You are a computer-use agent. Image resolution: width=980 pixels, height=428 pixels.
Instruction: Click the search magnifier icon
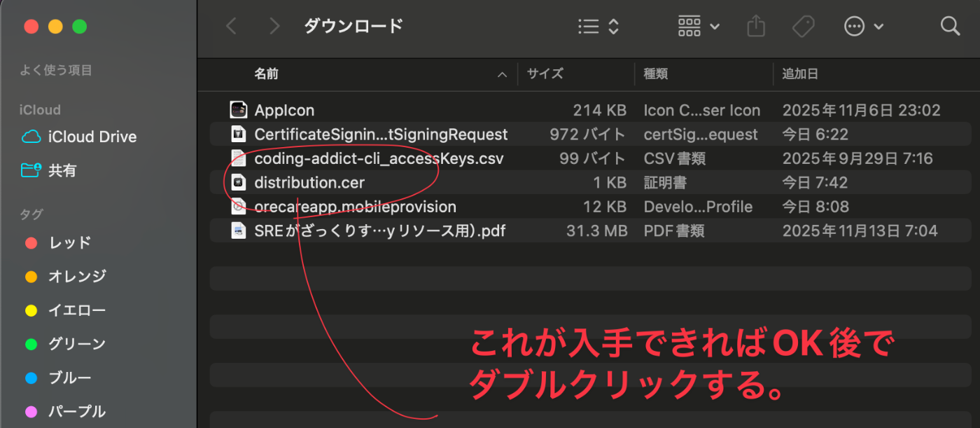950,27
